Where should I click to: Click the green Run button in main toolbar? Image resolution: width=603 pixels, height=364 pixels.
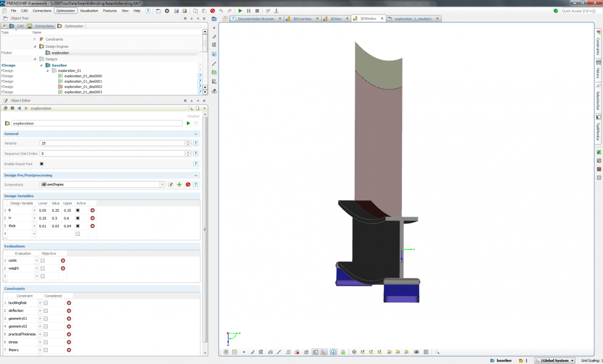click(x=240, y=11)
